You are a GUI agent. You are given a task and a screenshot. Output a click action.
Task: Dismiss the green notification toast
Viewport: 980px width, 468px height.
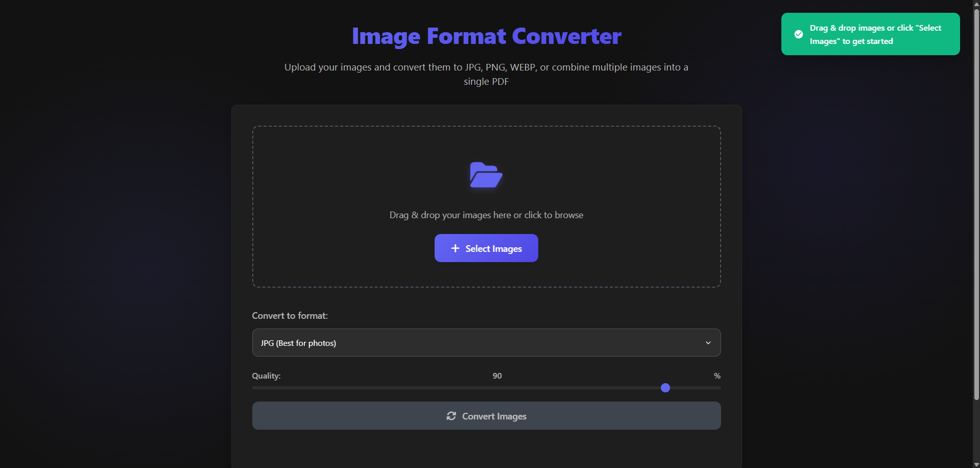point(870,34)
